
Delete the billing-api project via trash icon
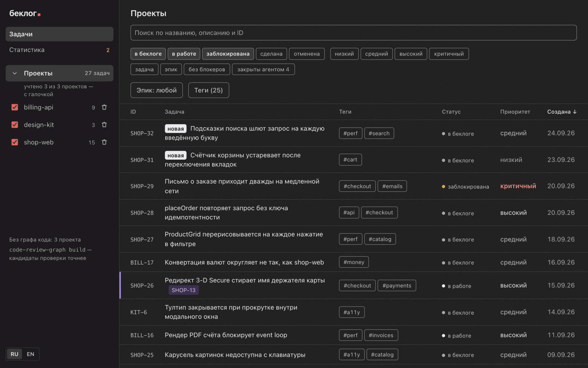tap(104, 107)
